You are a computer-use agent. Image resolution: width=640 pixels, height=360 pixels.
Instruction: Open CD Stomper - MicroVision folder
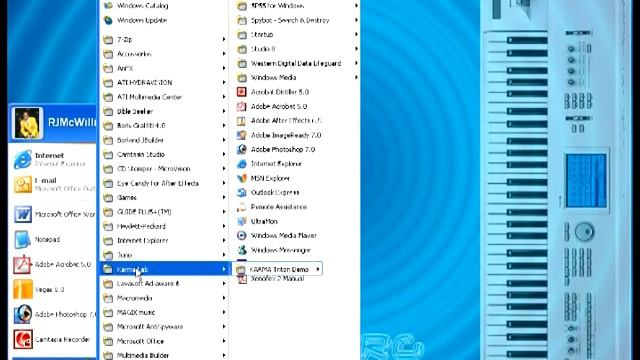163,169
